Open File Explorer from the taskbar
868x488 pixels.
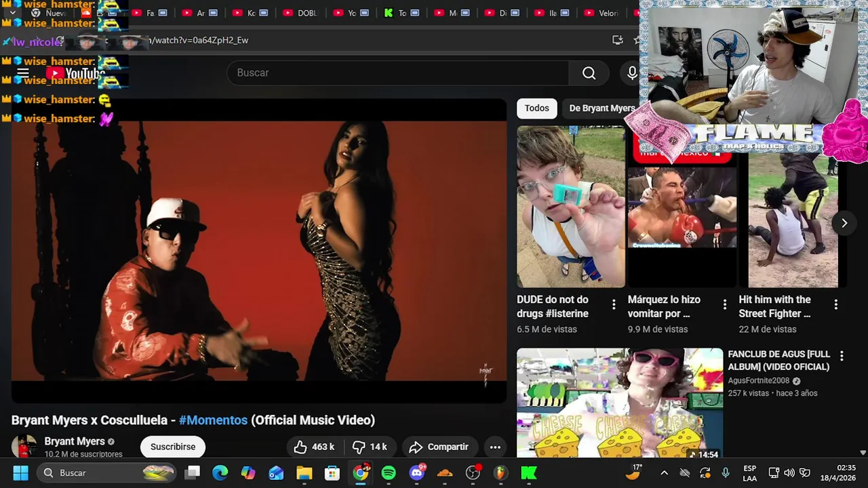coord(304,472)
